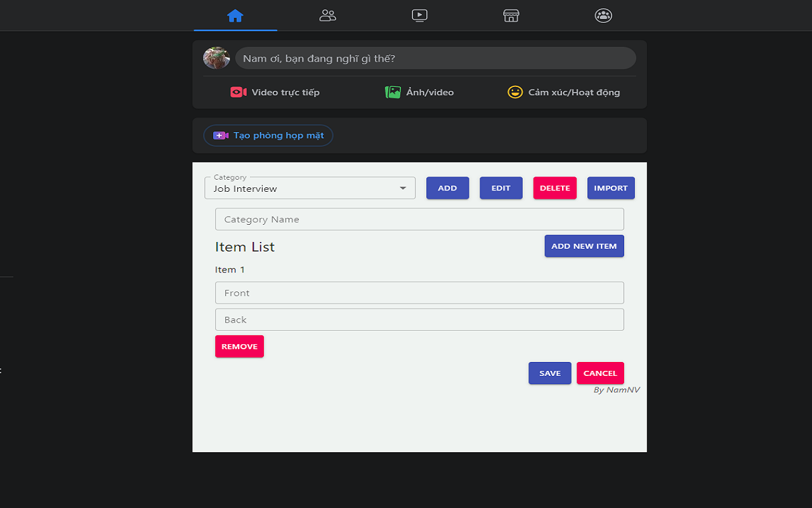This screenshot has width=812, height=508.
Task: Open the Friends tab icon
Action: tap(327, 15)
